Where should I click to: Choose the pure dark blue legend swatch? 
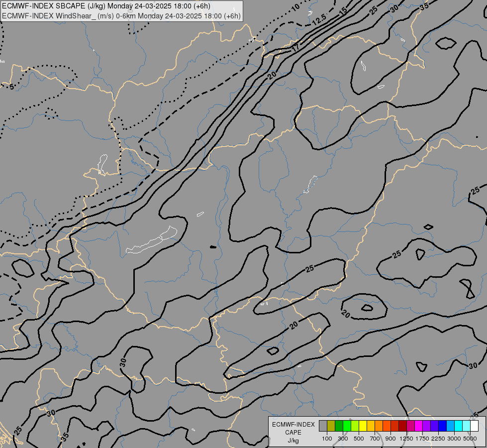(x=443, y=426)
